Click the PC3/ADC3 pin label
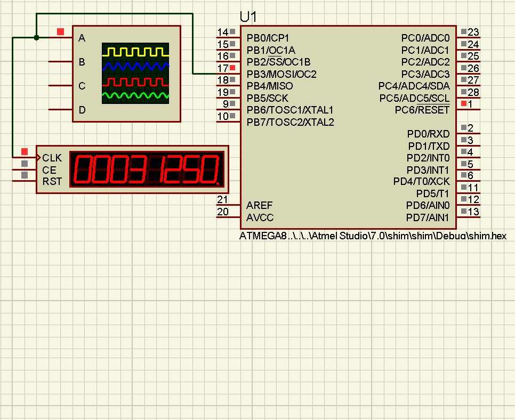515x420 pixels. (x=425, y=74)
